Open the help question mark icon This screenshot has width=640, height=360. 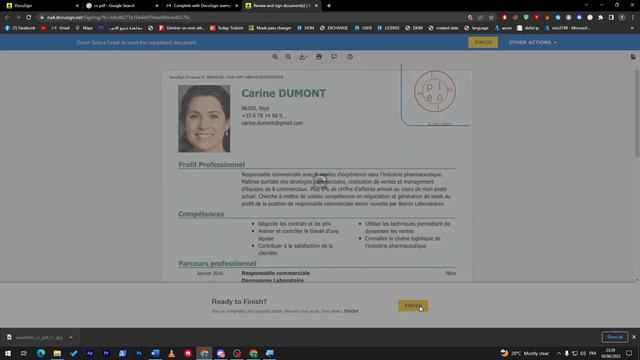pyautogui.click(x=350, y=57)
